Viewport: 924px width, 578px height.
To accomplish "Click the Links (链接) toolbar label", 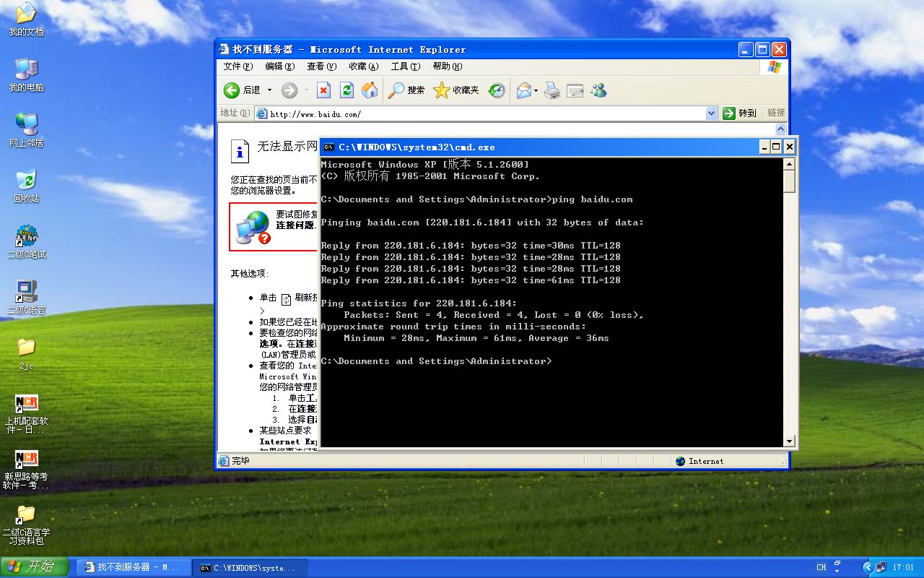I will [776, 113].
